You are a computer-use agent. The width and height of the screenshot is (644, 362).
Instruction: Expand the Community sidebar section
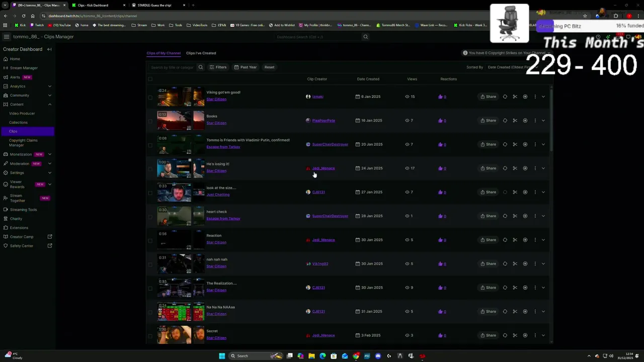point(49,96)
